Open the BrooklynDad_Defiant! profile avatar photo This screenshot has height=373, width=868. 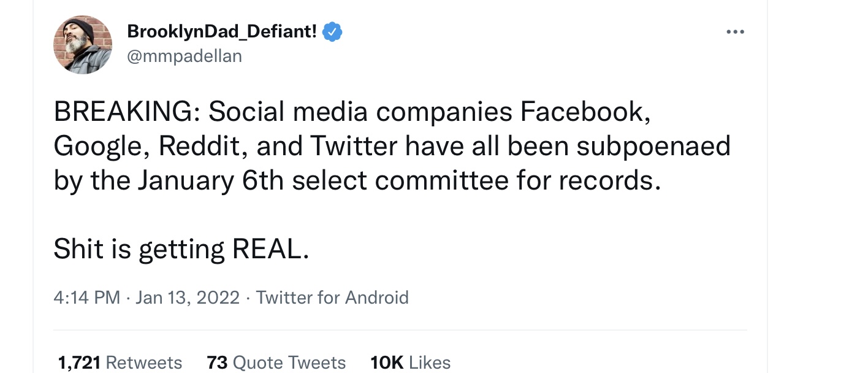coord(83,45)
